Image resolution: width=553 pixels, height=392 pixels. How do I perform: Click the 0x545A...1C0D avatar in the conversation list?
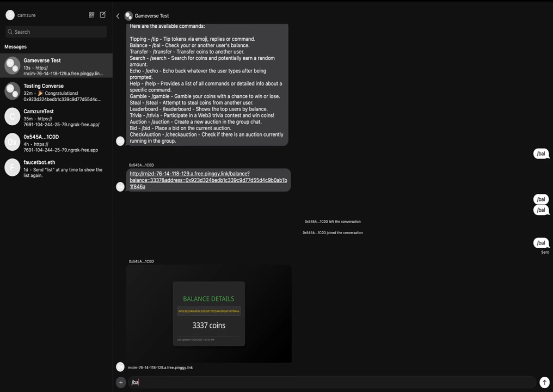point(13,142)
